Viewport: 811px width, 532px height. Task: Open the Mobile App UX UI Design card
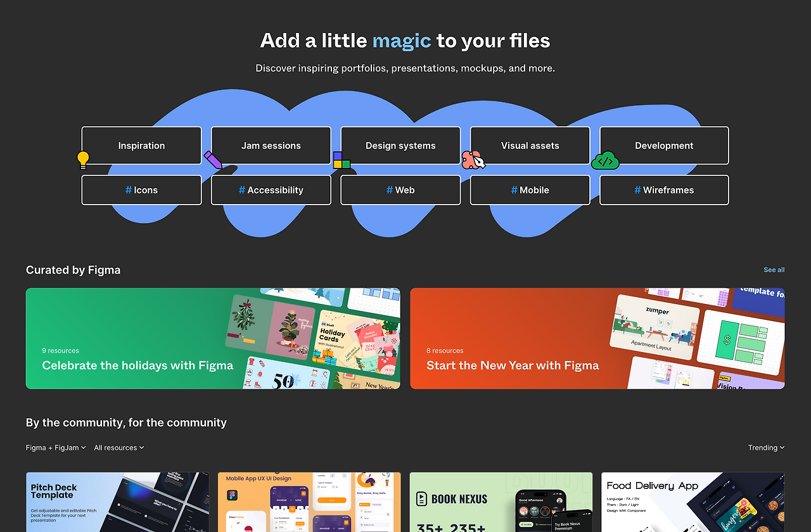(309, 502)
